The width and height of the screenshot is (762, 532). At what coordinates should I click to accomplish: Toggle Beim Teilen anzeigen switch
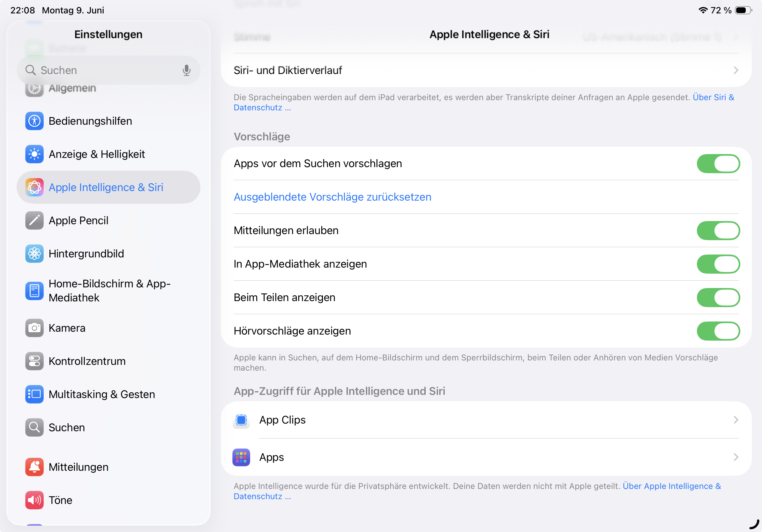(x=718, y=298)
